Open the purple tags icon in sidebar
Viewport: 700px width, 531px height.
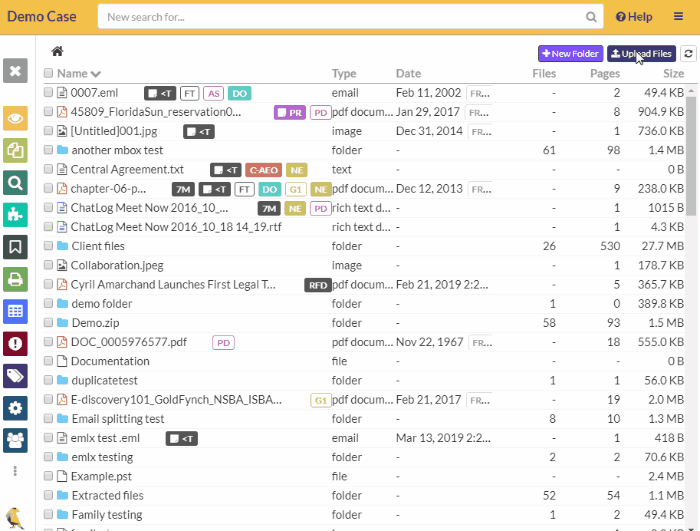coord(15,375)
